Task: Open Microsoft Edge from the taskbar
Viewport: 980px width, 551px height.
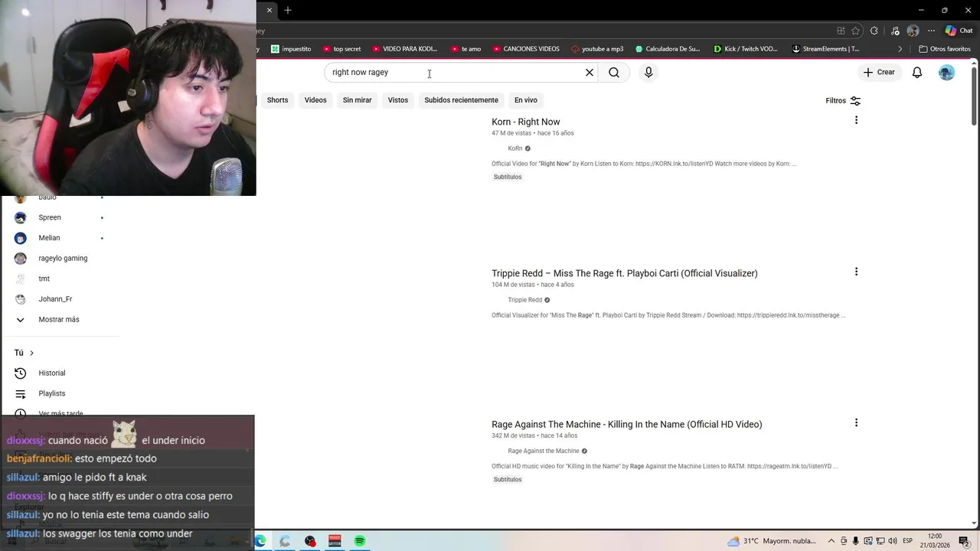Action: pos(260,541)
